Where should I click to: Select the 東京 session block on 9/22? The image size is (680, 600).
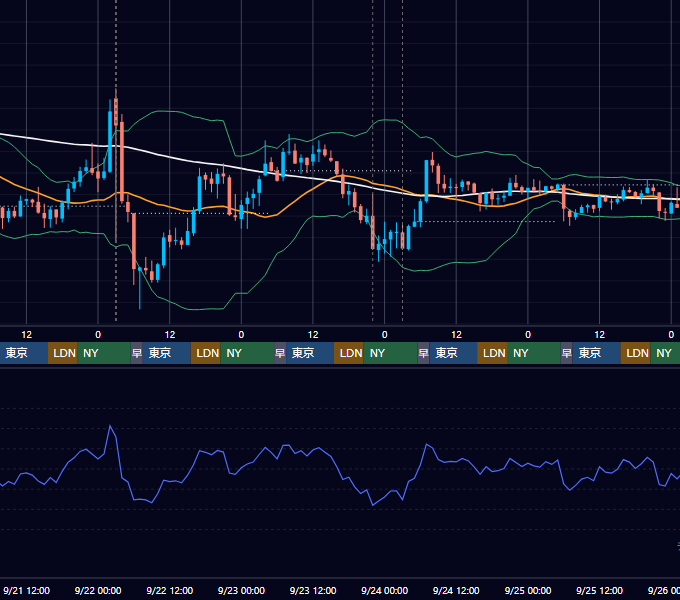(x=167, y=353)
